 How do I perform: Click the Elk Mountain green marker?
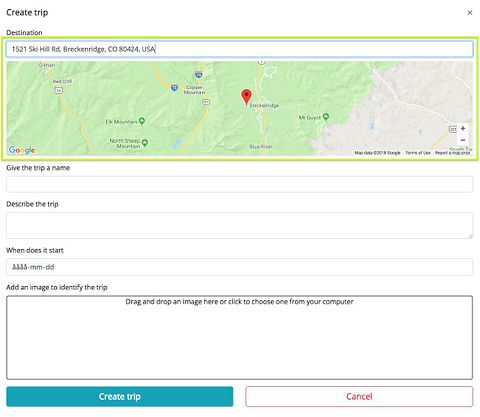[x=142, y=121]
